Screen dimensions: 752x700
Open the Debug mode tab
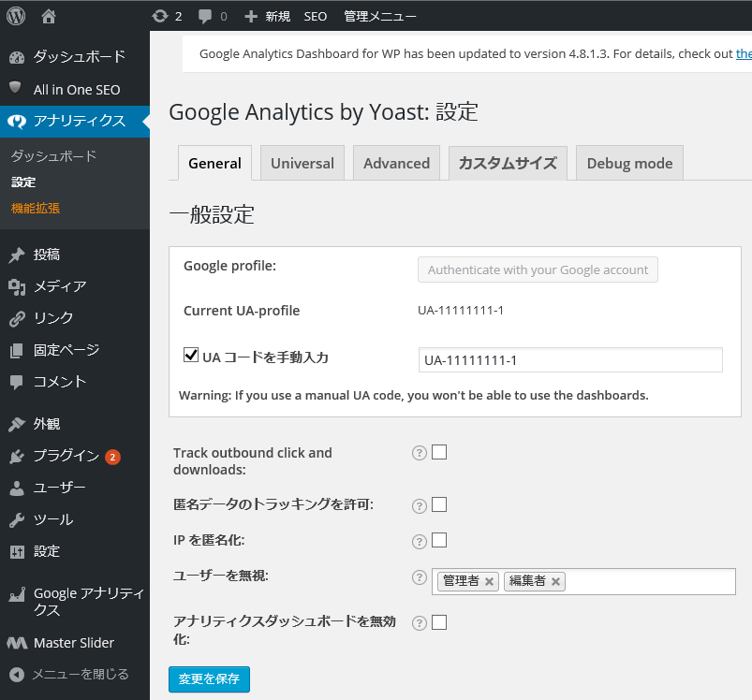point(629,163)
